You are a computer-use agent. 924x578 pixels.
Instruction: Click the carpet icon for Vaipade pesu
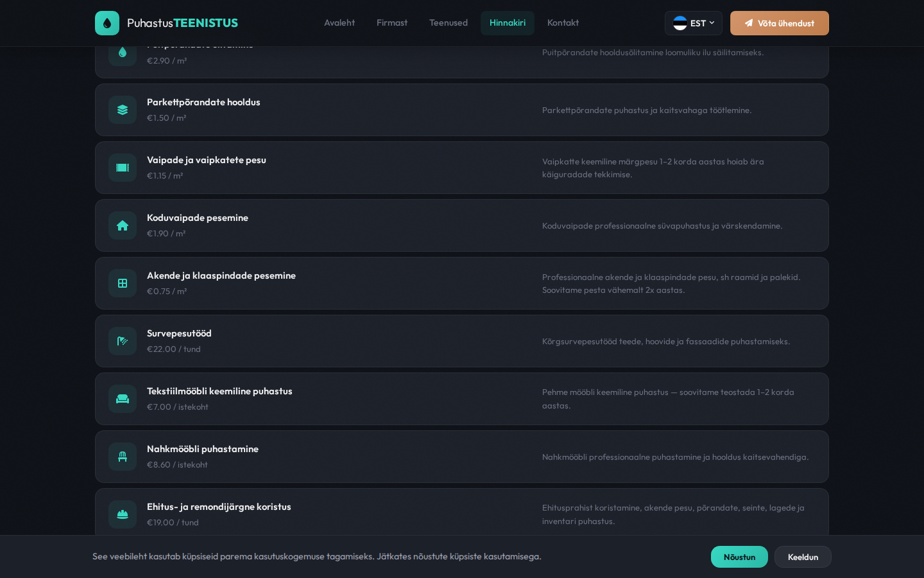[123, 168]
